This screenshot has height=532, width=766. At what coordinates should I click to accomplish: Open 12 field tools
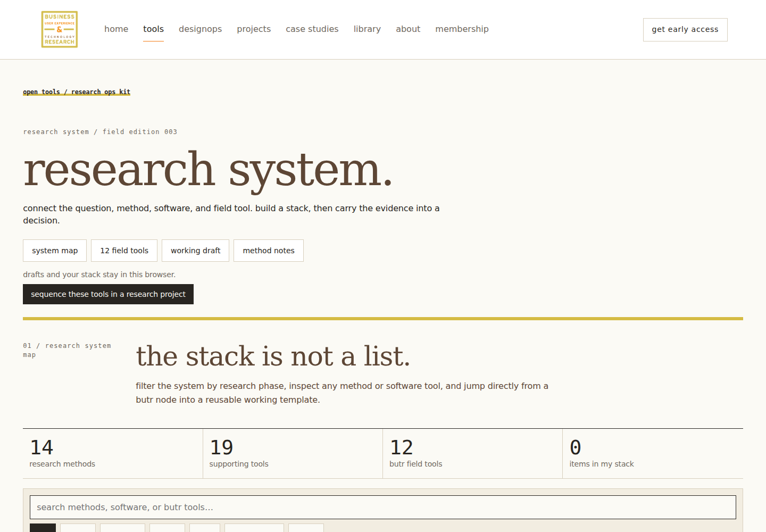coord(124,251)
